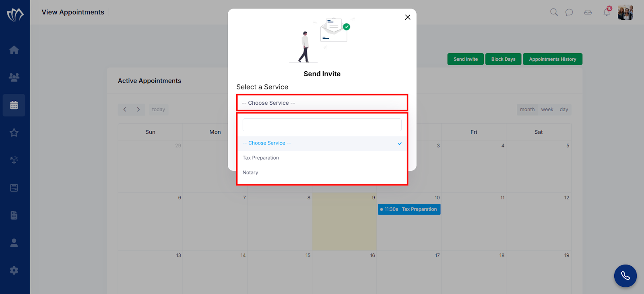Open the news/listing sidebar icon

click(x=14, y=188)
